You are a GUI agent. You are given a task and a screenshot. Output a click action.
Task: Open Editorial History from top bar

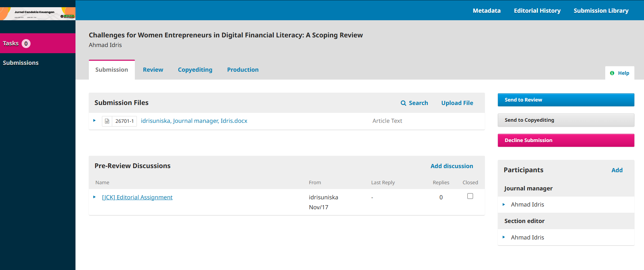[537, 11]
